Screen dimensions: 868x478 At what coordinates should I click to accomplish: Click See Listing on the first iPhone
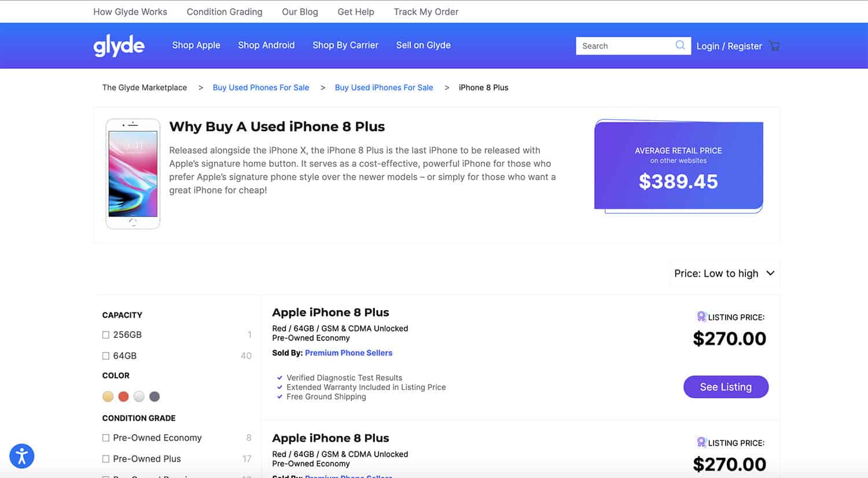[x=726, y=387]
